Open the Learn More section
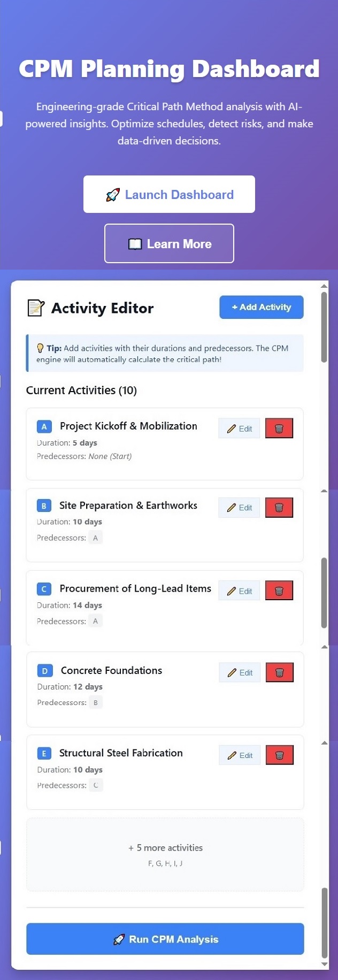Image resolution: width=338 pixels, height=980 pixels. click(x=169, y=244)
